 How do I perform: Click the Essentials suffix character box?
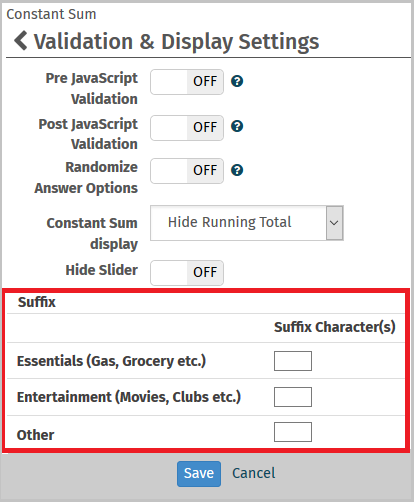click(x=293, y=361)
